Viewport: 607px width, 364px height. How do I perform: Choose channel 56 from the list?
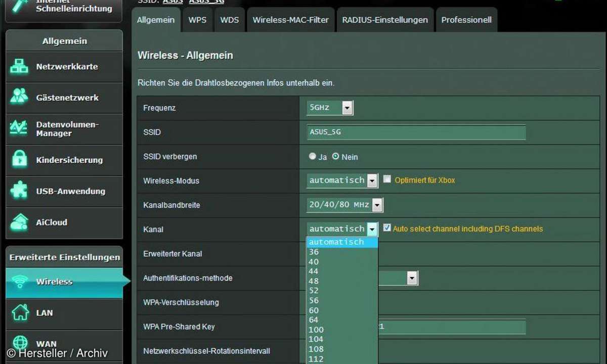[x=342, y=300]
